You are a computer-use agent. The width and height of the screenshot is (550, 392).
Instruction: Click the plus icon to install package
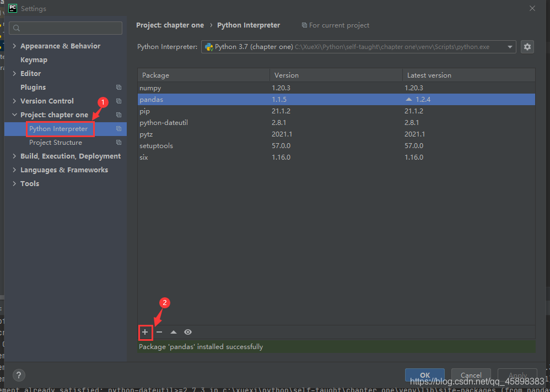(145, 332)
